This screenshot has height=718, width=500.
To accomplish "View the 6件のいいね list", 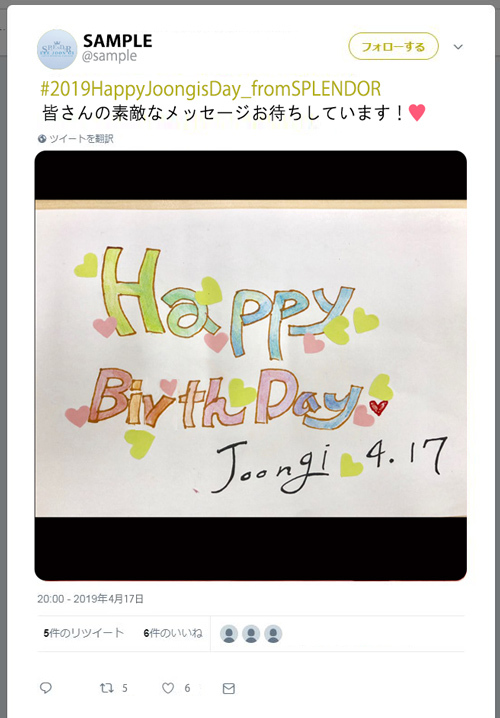I will click(x=173, y=633).
